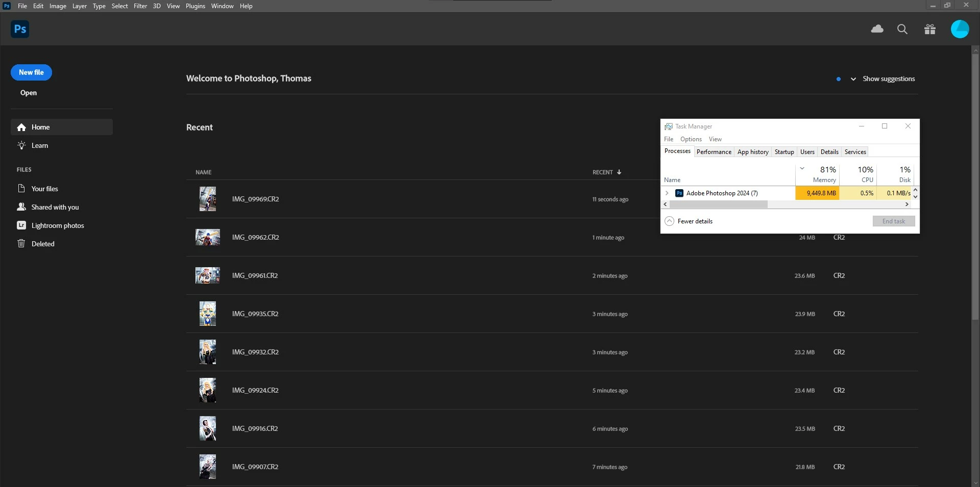Switch to the App history tab
The image size is (980, 487).
pyautogui.click(x=753, y=152)
